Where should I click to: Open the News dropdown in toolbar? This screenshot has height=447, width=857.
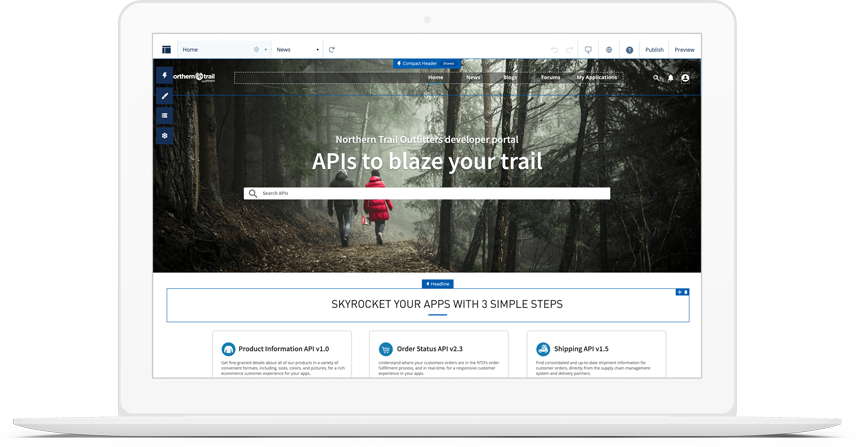[297, 50]
